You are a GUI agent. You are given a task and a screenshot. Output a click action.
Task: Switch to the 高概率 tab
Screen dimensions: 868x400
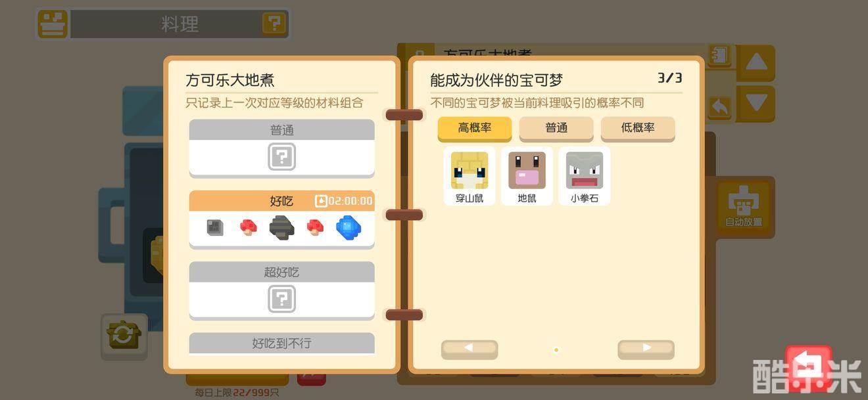point(475,129)
